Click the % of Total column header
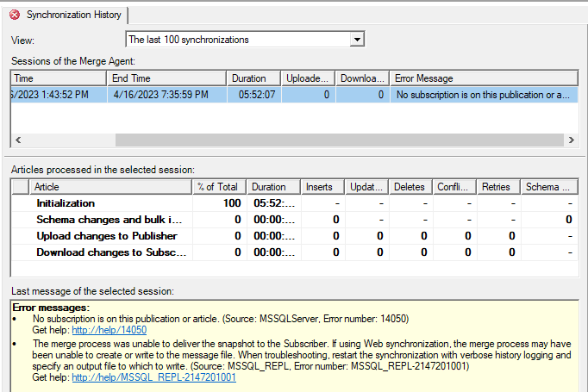 219,187
